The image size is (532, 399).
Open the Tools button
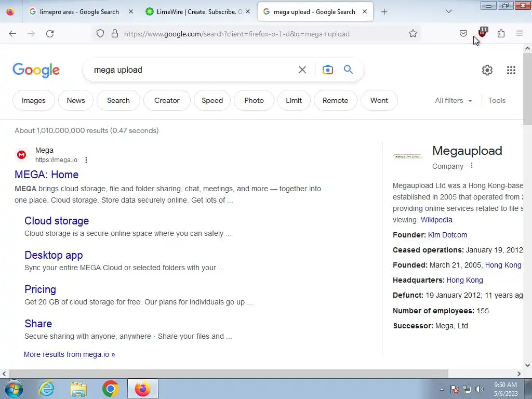click(x=497, y=100)
